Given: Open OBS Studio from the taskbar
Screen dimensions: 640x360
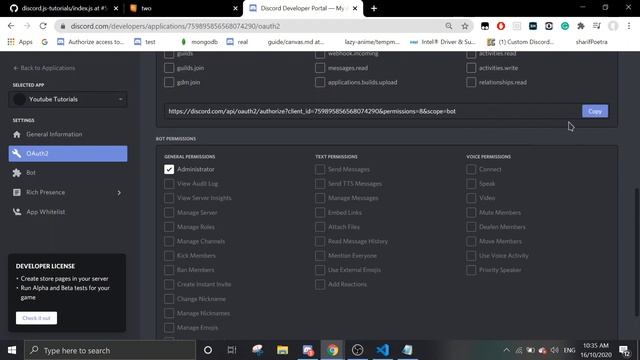Looking at the screenshot, I should [358, 350].
